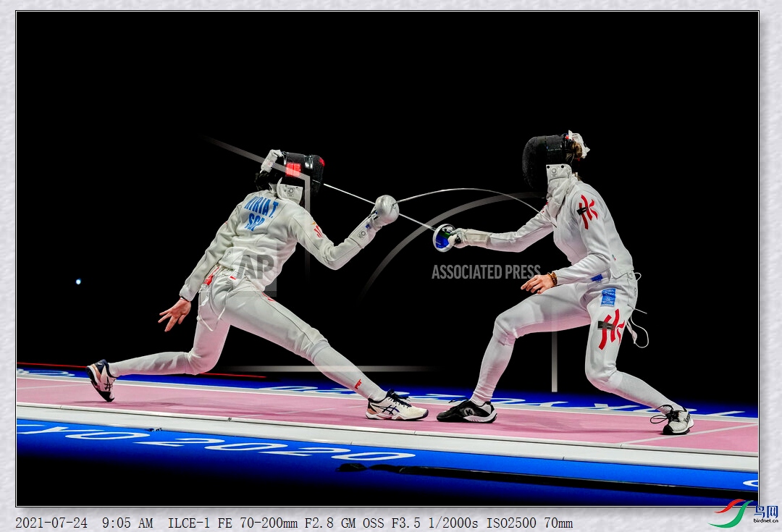The height and width of the screenshot is (532, 782).
Task: Click the red emblem on right fencer's shoulder
Action: (x=586, y=210)
